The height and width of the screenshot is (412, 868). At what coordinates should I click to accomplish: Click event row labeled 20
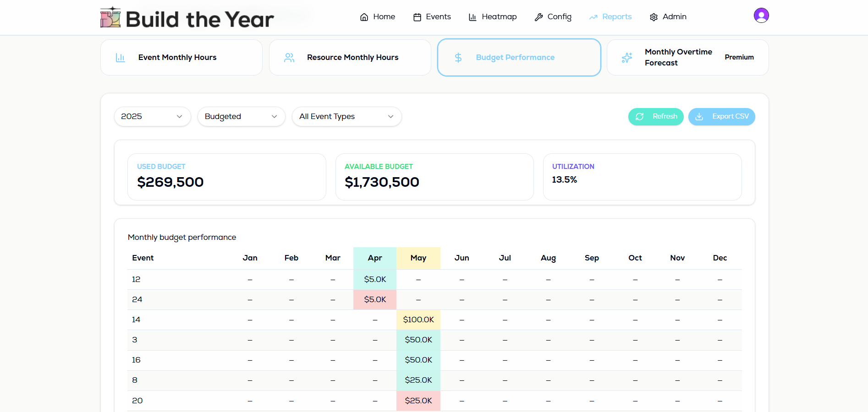point(434,401)
